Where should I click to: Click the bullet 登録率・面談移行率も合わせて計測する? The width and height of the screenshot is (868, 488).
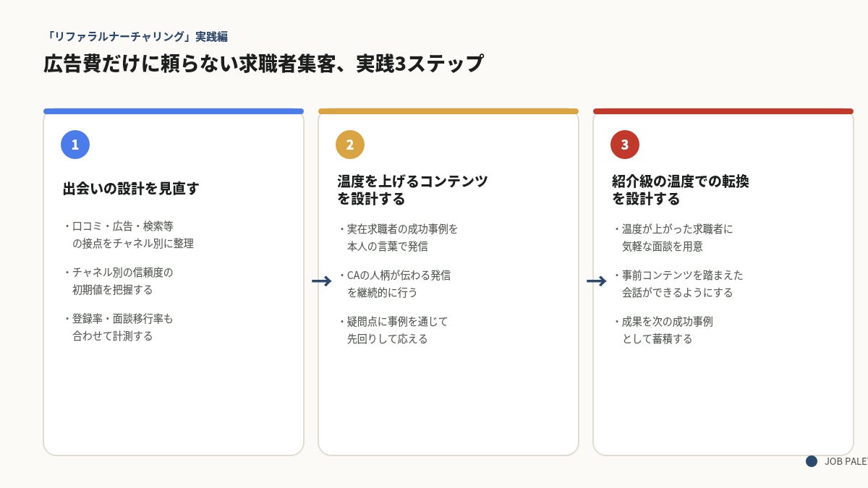click(x=118, y=328)
